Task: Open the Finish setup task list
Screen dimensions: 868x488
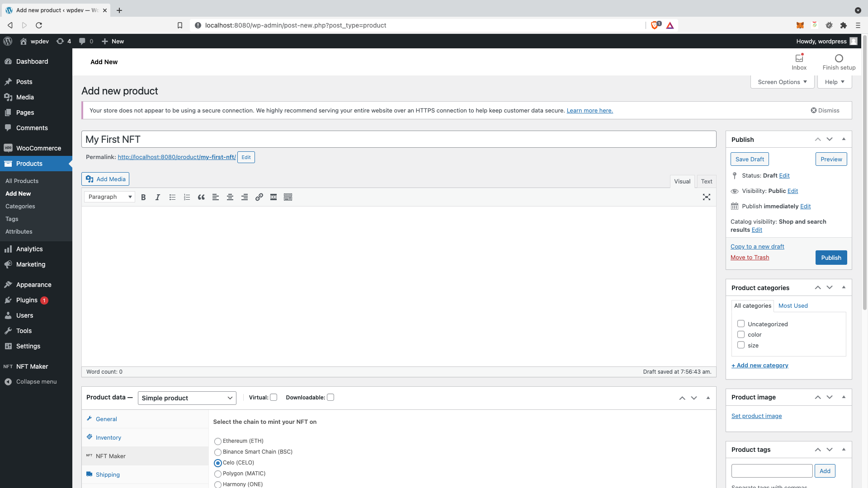Action: click(x=839, y=62)
